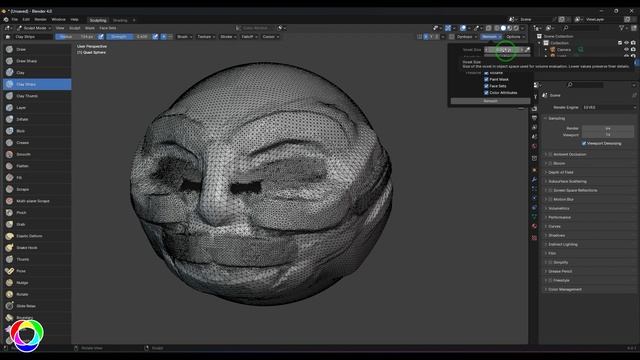The width and height of the screenshot is (640, 360).
Task: Select the Pinch brush
Action: click(x=37, y=213)
